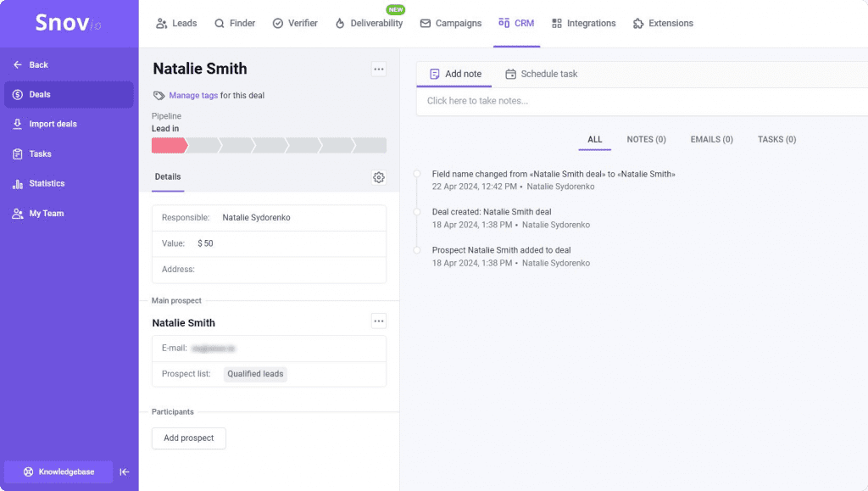Open the Extensions page

[x=663, y=23]
